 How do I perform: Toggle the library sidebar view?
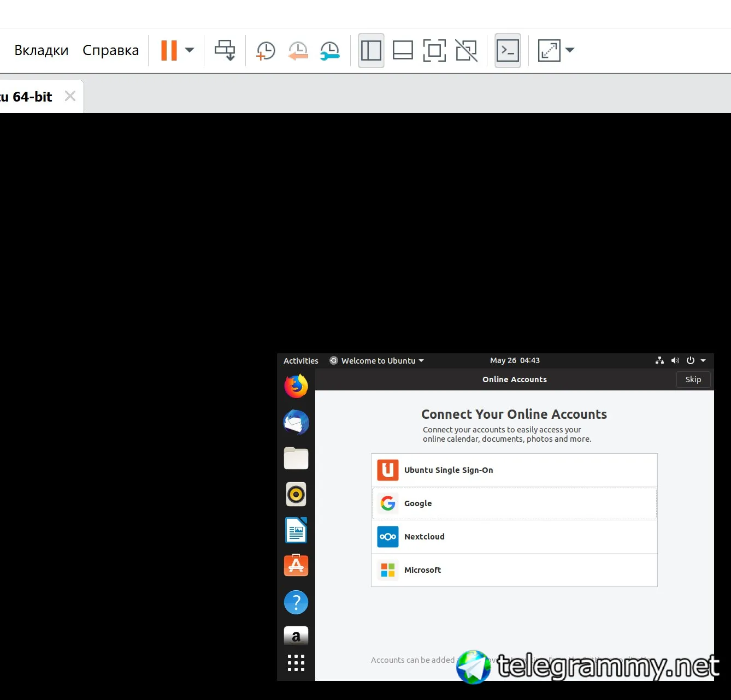click(x=371, y=50)
